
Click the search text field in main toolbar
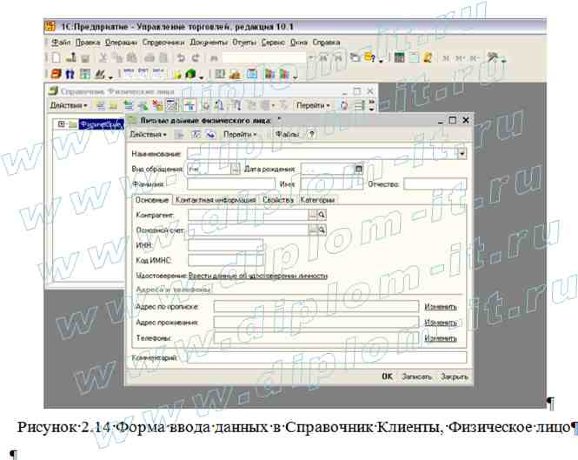(x=264, y=58)
